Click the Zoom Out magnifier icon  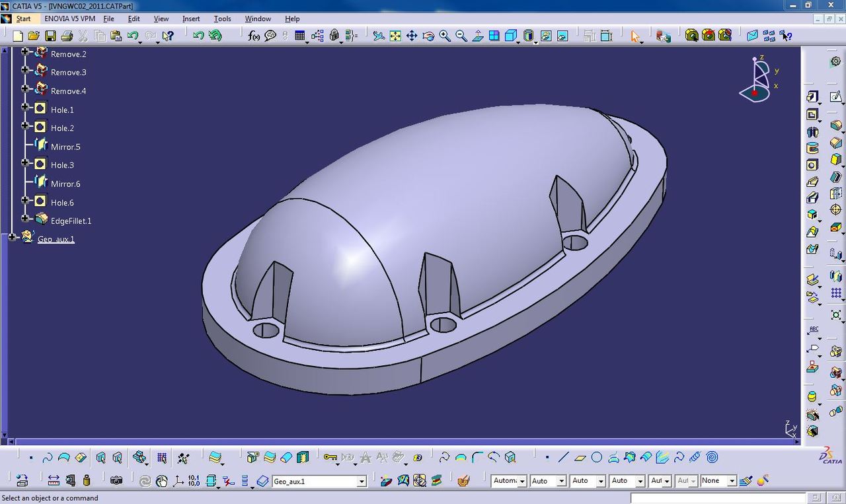[461, 36]
